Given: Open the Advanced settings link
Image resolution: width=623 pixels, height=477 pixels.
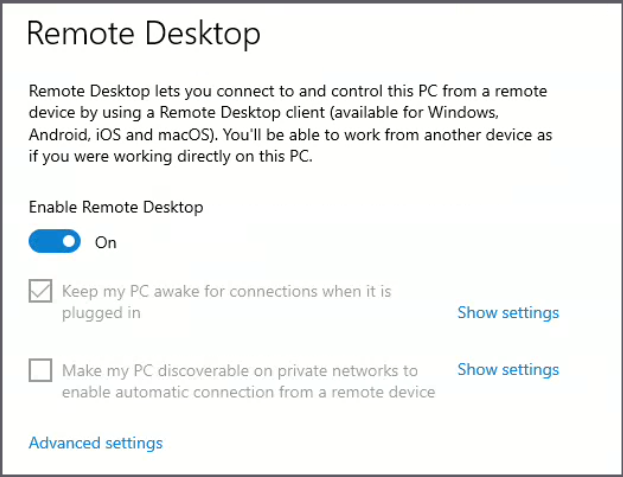Looking at the screenshot, I should 96,443.
